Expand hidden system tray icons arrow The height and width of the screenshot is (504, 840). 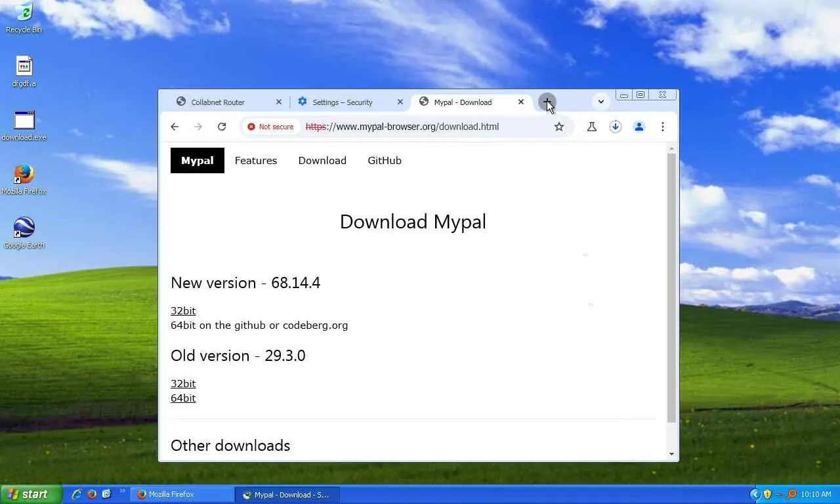755,494
